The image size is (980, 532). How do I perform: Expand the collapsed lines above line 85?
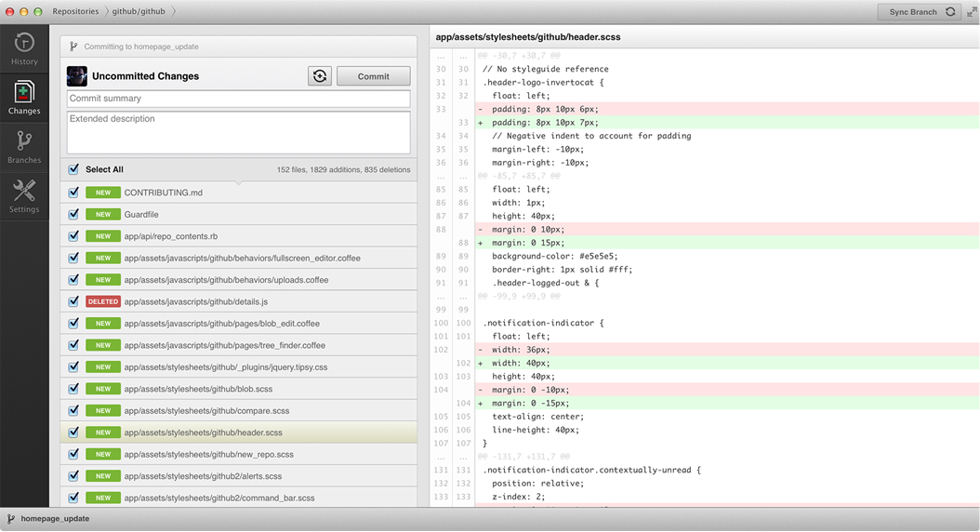point(518,176)
